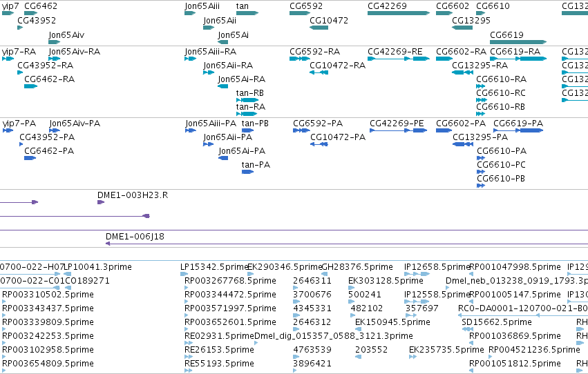Select the CG10472-RA transcript
Screen dimensions: 588x374
pos(319,72)
